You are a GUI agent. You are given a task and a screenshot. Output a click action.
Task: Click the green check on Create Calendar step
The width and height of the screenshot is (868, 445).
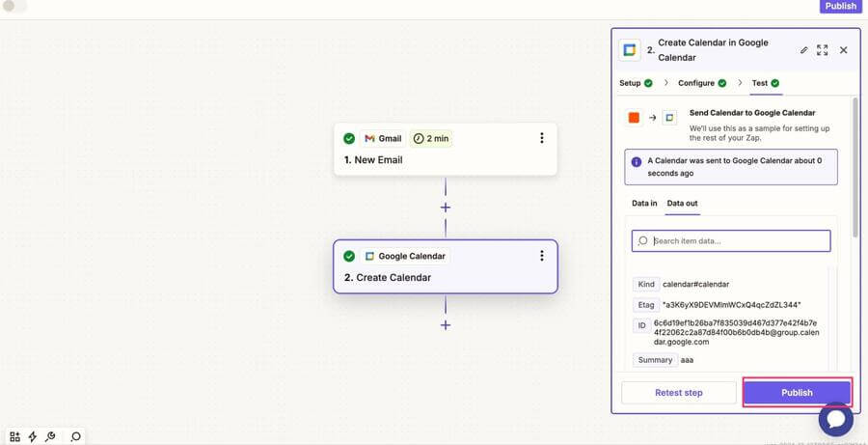click(x=349, y=256)
